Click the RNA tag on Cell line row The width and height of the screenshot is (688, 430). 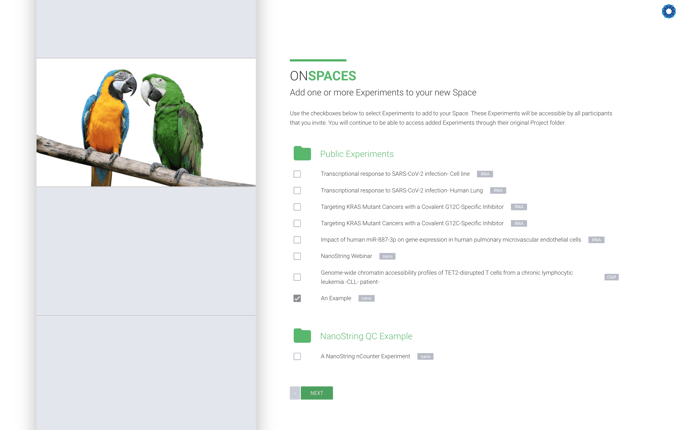[485, 174]
